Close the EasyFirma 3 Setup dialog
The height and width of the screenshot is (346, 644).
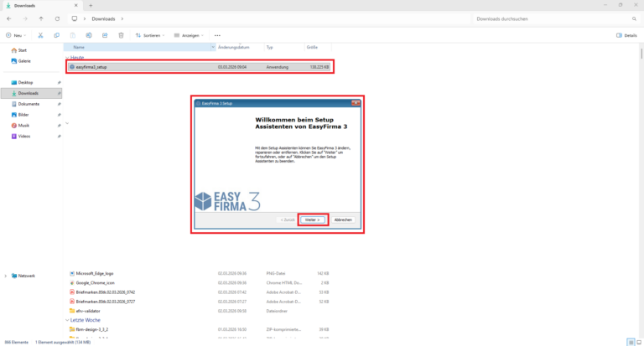click(x=356, y=103)
